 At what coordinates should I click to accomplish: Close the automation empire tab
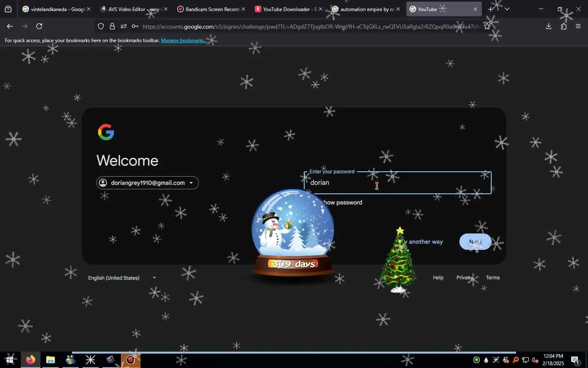pos(398,9)
